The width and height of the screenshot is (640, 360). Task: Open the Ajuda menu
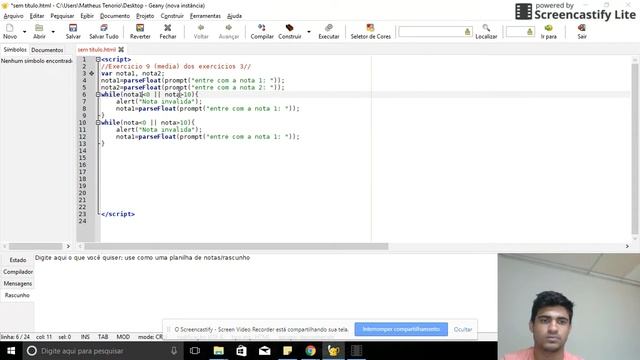click(x=234, y=16)
